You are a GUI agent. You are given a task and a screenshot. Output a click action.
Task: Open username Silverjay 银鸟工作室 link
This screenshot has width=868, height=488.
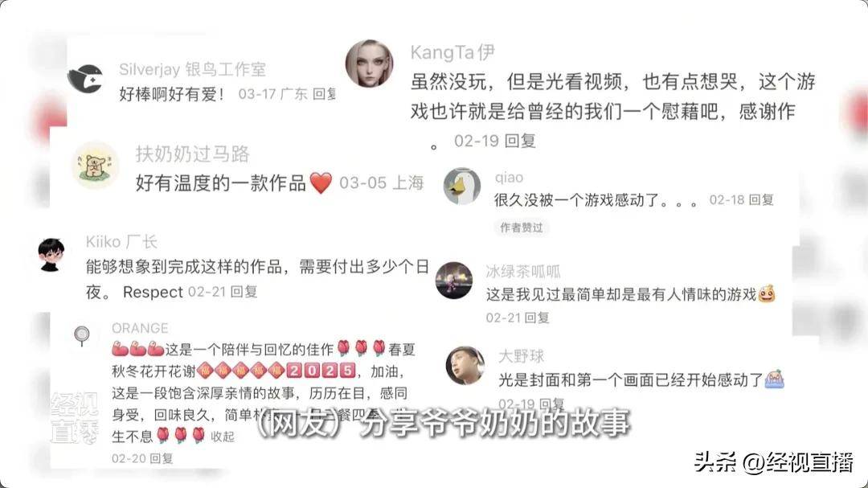(x=192, y=69)
